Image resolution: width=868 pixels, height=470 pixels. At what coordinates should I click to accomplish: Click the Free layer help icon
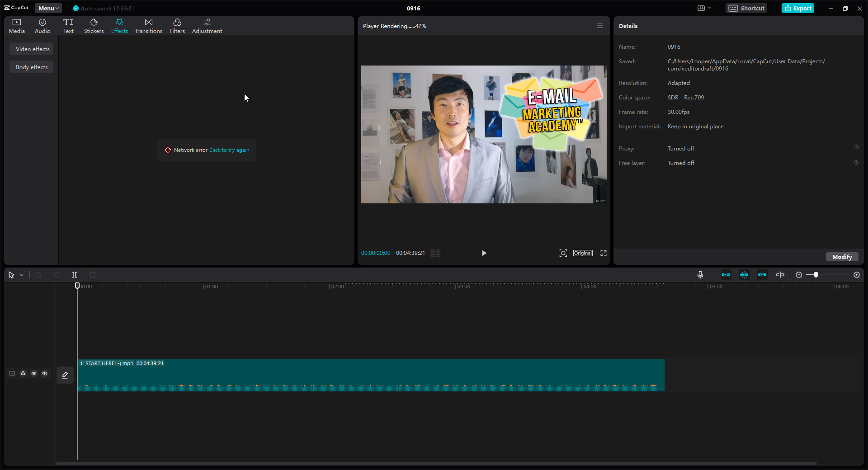[856, 163]
